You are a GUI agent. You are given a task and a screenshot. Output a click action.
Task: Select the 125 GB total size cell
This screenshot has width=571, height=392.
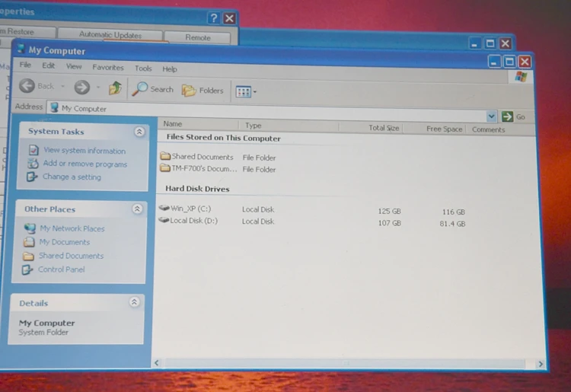click(389, 211)
